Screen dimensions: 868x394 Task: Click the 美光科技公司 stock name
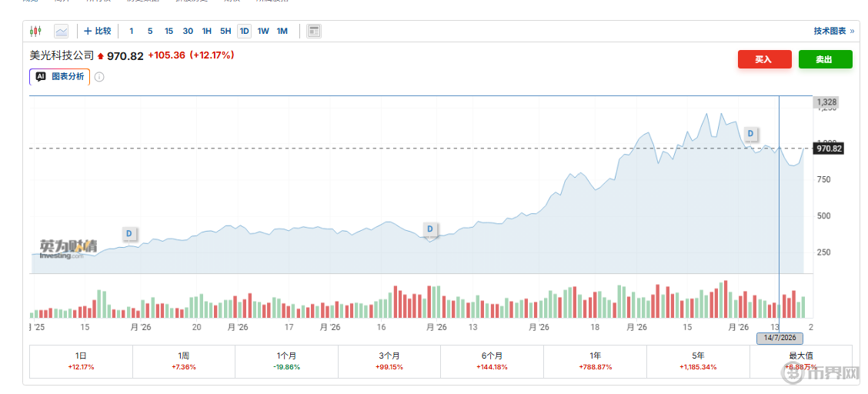(x=62, y=55)
